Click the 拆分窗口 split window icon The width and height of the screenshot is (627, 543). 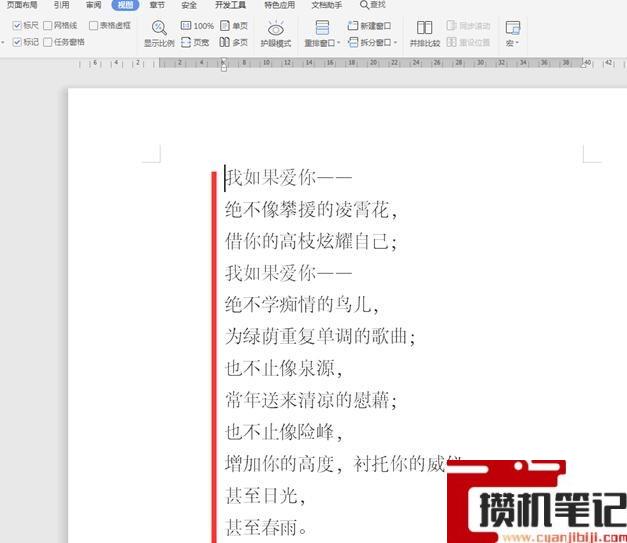(x=353, y=42)
